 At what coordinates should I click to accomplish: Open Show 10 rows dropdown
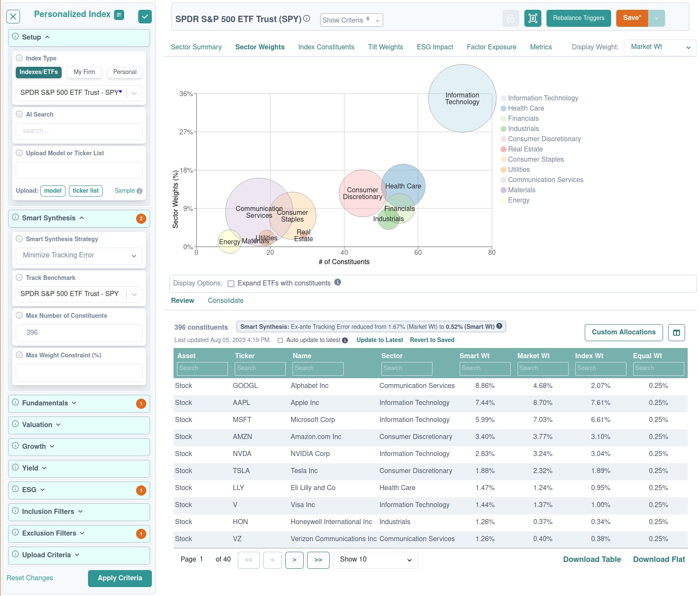tap(376, 560)
